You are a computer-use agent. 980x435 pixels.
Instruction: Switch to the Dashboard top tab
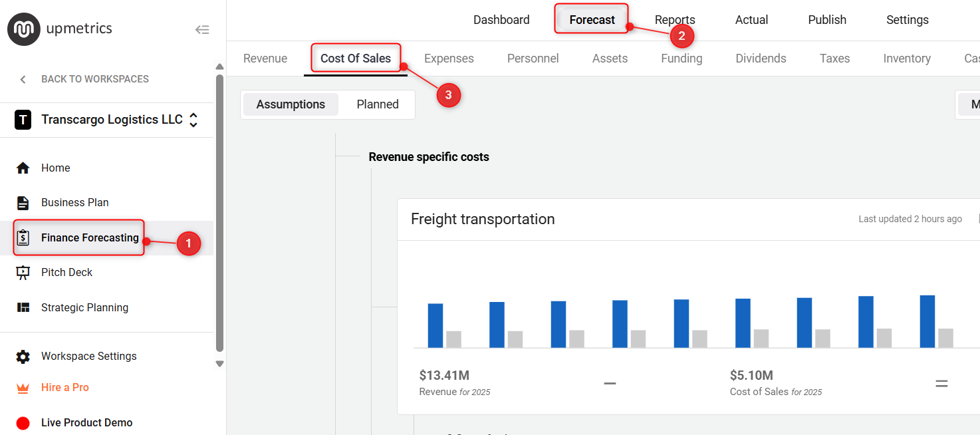[x=501, y=20]
